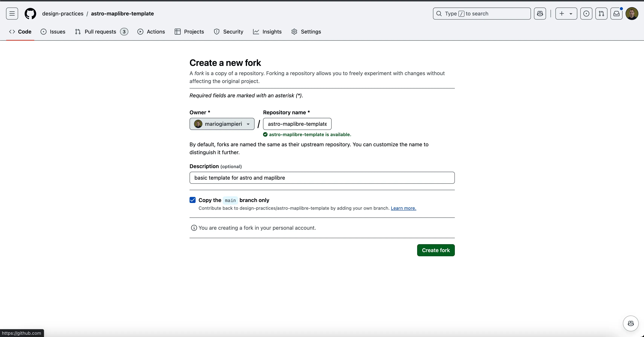The image size is (644, 337).
Task: Open the GitHub home logo
Action: (x=30, y=14)
